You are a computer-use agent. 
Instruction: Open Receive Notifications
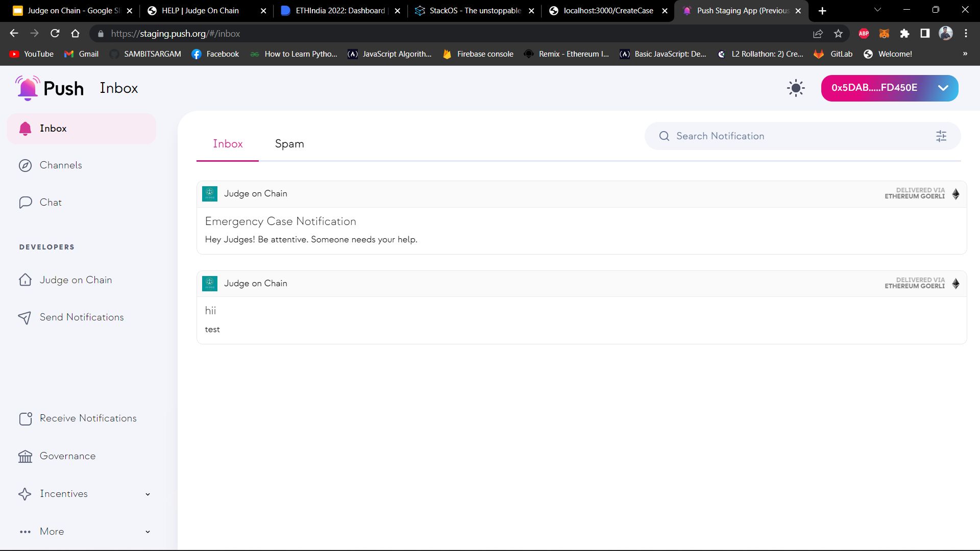click(88, 418)
